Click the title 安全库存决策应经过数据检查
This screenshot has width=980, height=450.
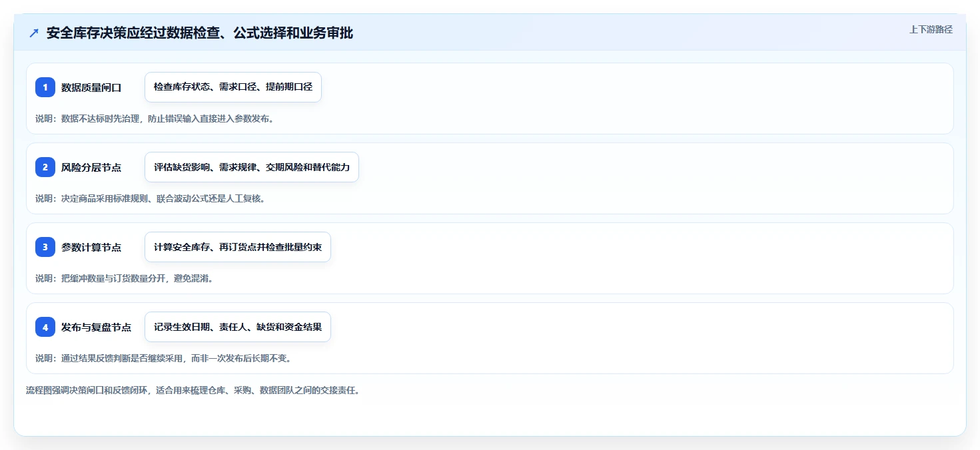pyautogui.click(x=200, y=33)
